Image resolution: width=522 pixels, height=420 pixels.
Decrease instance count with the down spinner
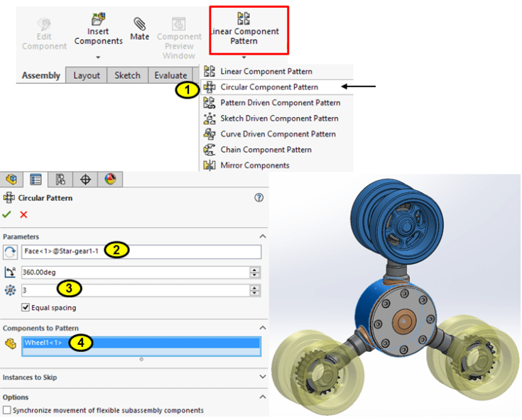tap(255, 293)
